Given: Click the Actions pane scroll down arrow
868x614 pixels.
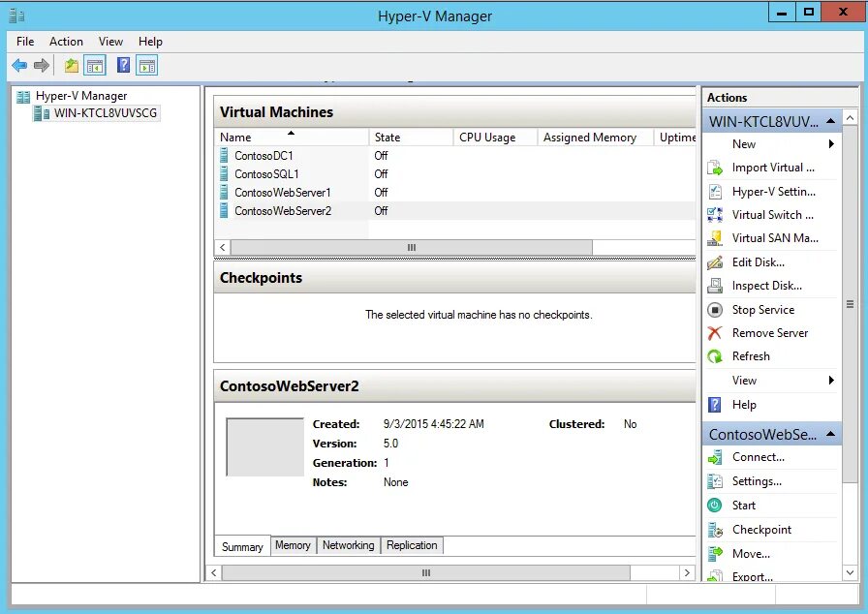Looking at the screenshot, I should pos(850,573).
